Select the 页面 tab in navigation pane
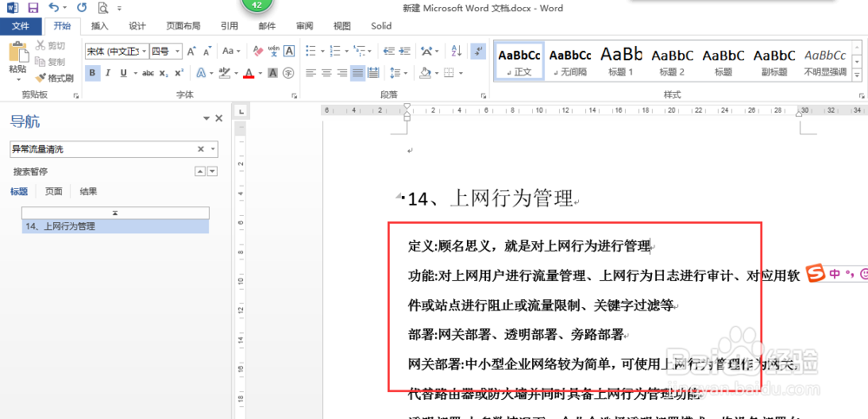The width and height of the screenshot is (868, 419). coord(54,192)
